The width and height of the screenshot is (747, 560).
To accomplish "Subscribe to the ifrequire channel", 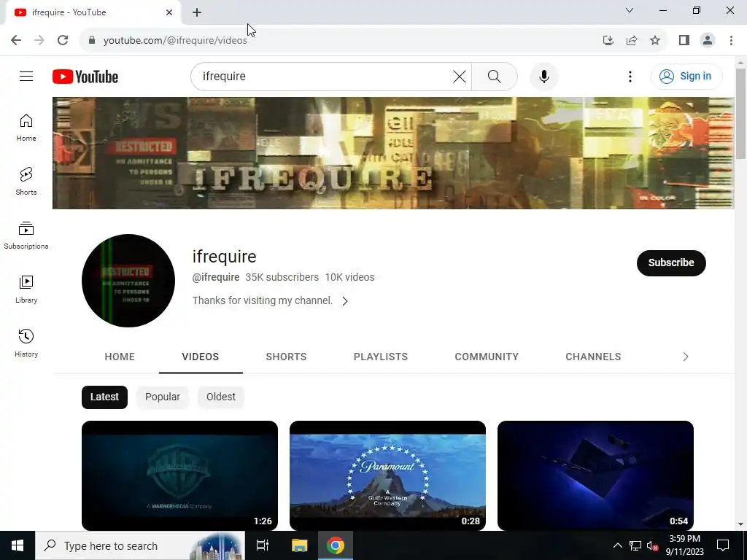I will tap(671, 262).
